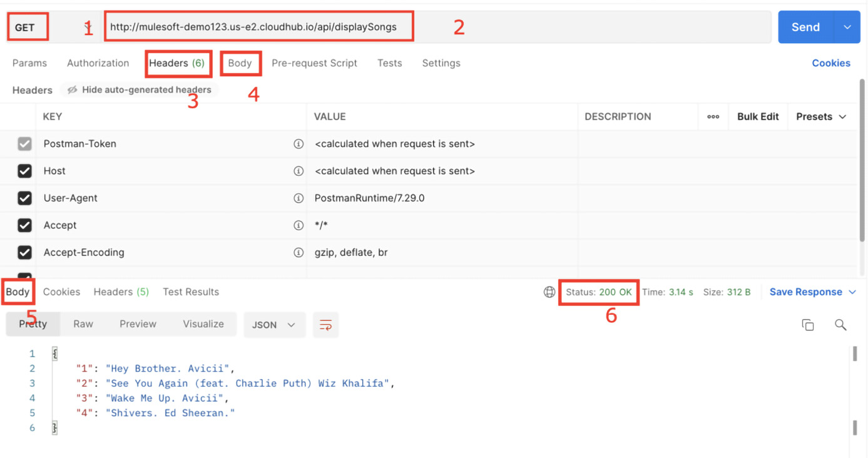Uncheck the Host header checkbox
The width and height of the screenshot is (868, 458).
tap(24, 171)
